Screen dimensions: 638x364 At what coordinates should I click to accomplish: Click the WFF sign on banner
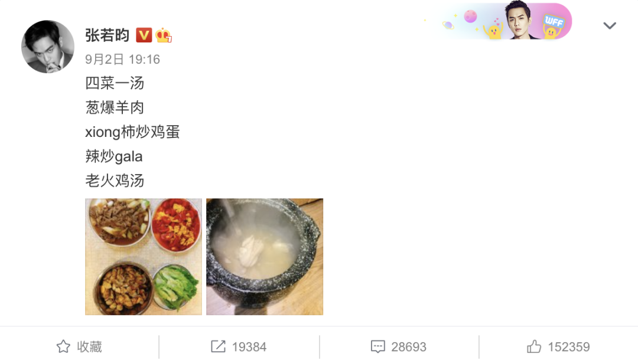pyautogui.click(x=554, y=21)
